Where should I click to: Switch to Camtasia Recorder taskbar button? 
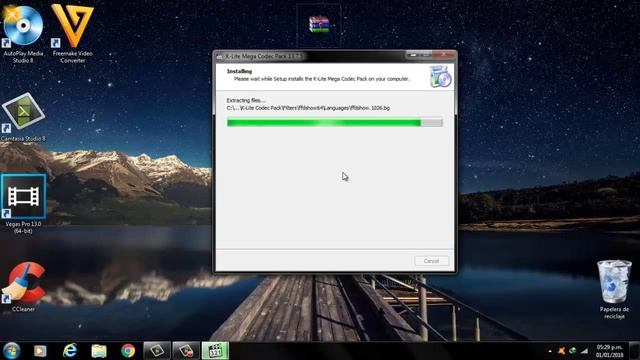tap(186, 351)
